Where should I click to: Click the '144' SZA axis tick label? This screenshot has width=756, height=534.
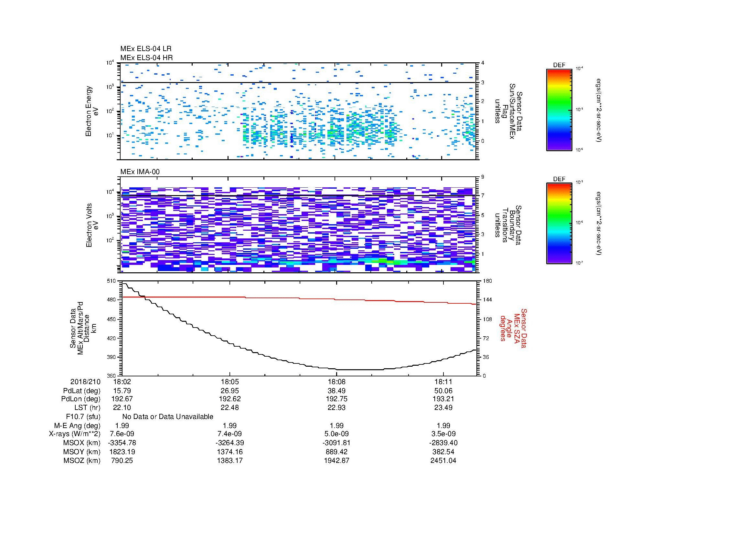(x=487, y=300)
